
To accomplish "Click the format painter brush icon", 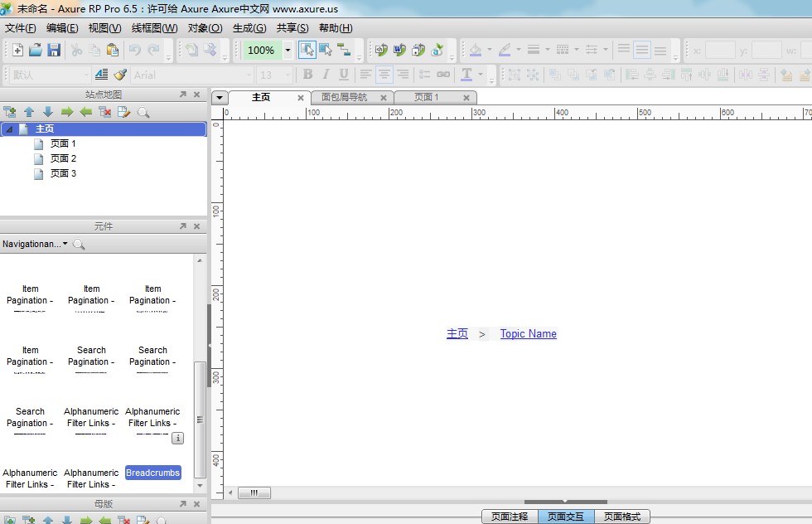I will (x=120, y=75).
